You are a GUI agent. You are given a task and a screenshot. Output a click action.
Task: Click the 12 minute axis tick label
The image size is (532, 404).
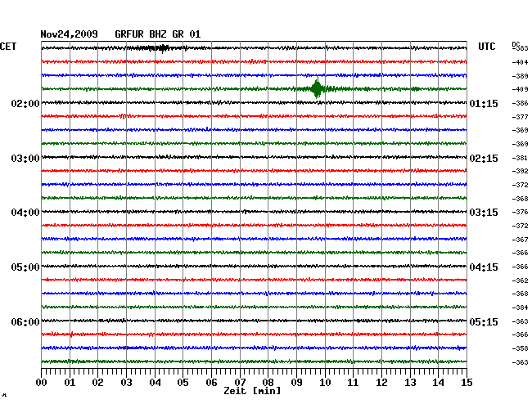click(381, 382)
